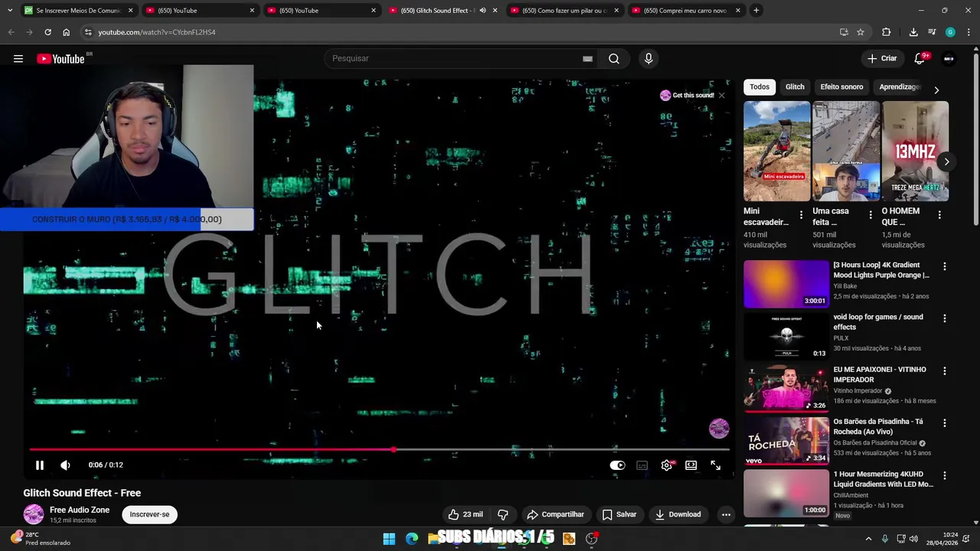Open more actions ellipsis below video
This screenshot has height=551, width=980.
(726, 514)
